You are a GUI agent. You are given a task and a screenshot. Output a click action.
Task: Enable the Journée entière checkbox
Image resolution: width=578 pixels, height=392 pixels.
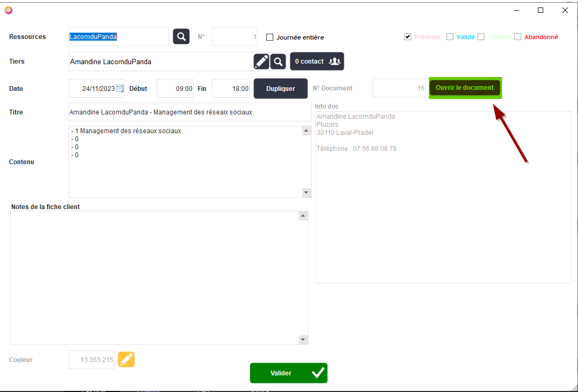[x=270, y=37]
